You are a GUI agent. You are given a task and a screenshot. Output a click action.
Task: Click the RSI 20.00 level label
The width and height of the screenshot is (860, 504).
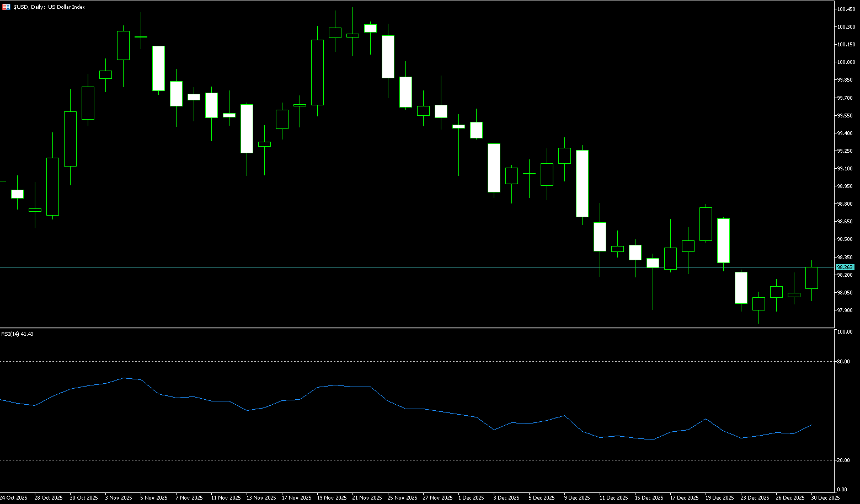pos(843,460)
